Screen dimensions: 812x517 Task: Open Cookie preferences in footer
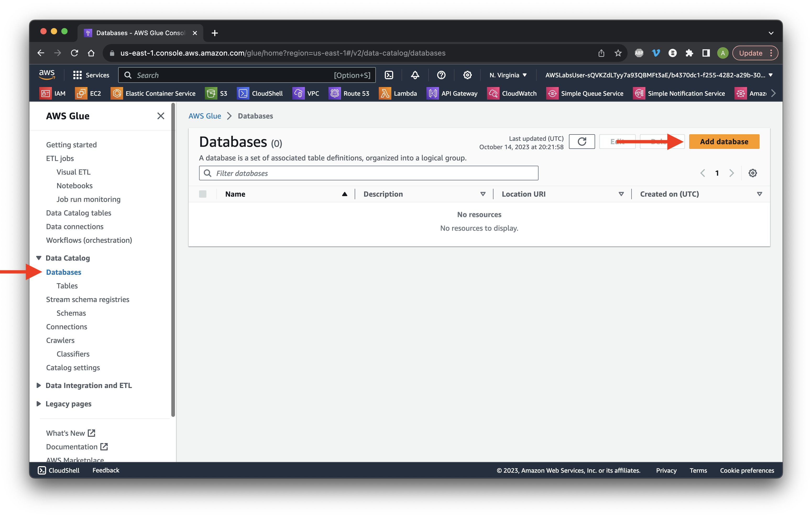click(747, 470)
